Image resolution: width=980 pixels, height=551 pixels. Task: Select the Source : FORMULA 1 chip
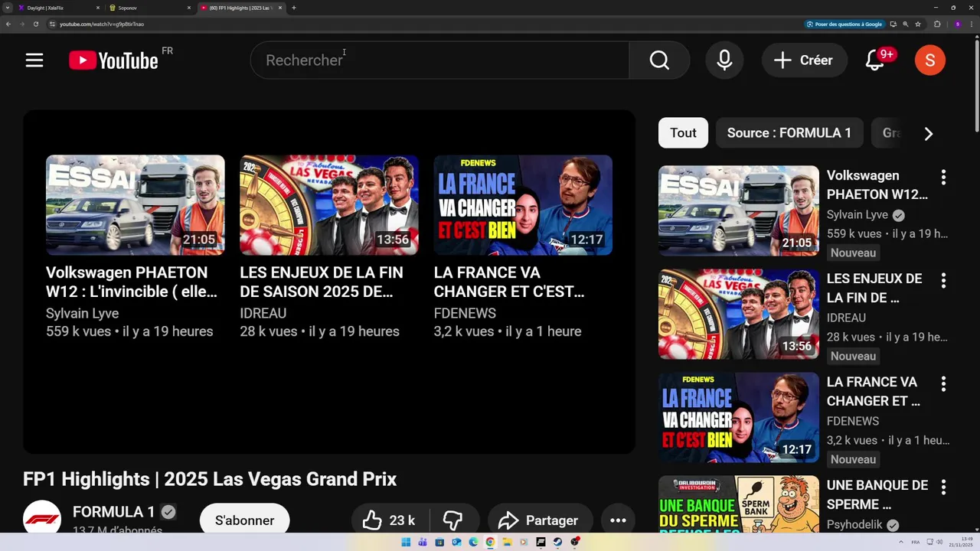coord(789,133)
